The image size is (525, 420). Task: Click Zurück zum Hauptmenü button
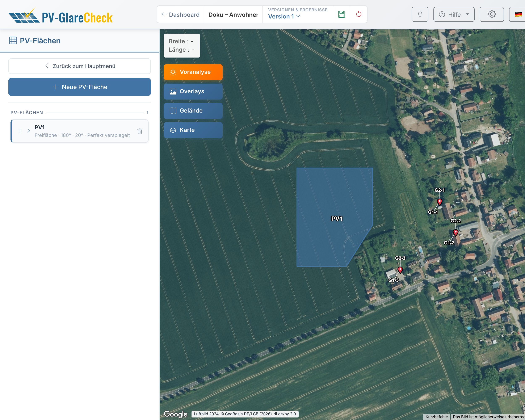coord(80,66)
